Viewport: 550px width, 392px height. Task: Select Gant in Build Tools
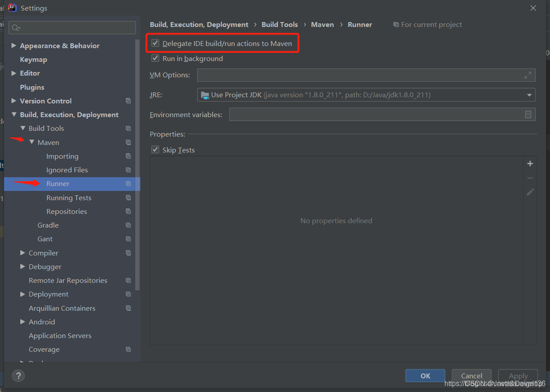coord(45,239)
